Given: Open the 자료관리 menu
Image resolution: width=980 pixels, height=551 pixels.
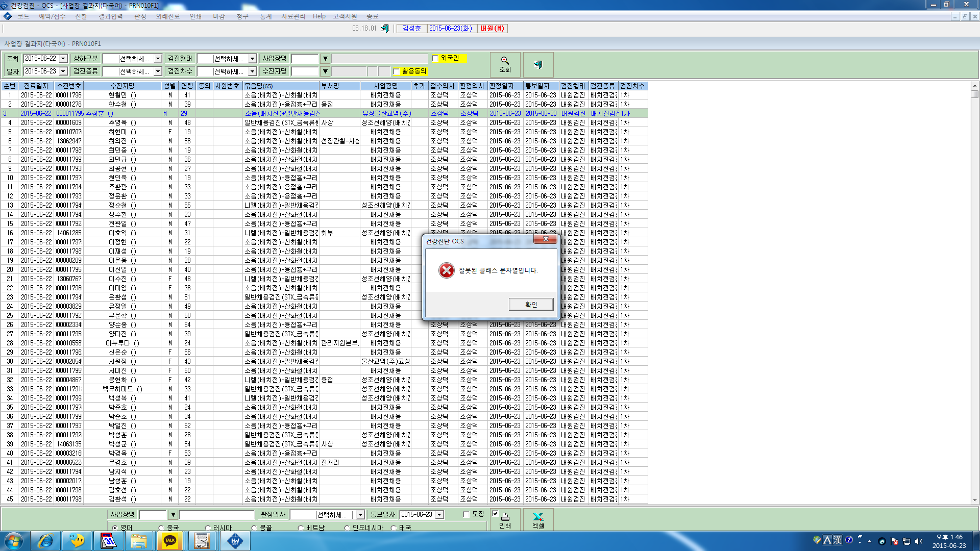Looking at the screenshot, I should coord(293,16).
